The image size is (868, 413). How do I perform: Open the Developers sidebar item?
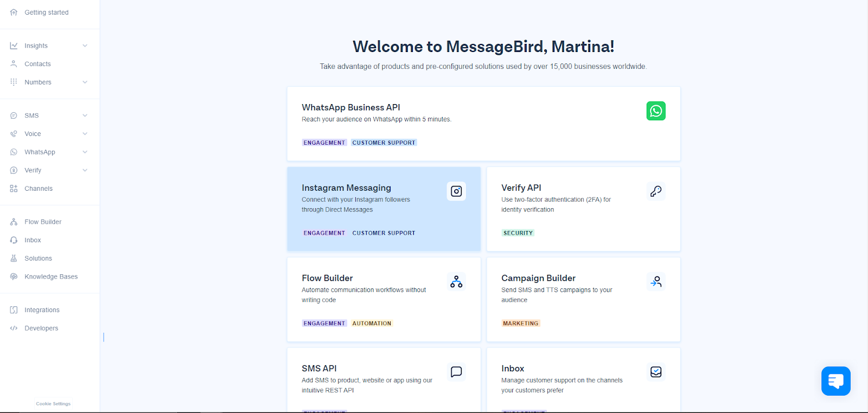click(41, 328)
